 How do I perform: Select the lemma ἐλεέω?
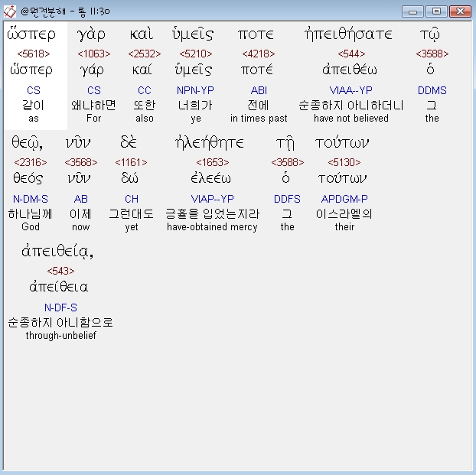[210, 178]
